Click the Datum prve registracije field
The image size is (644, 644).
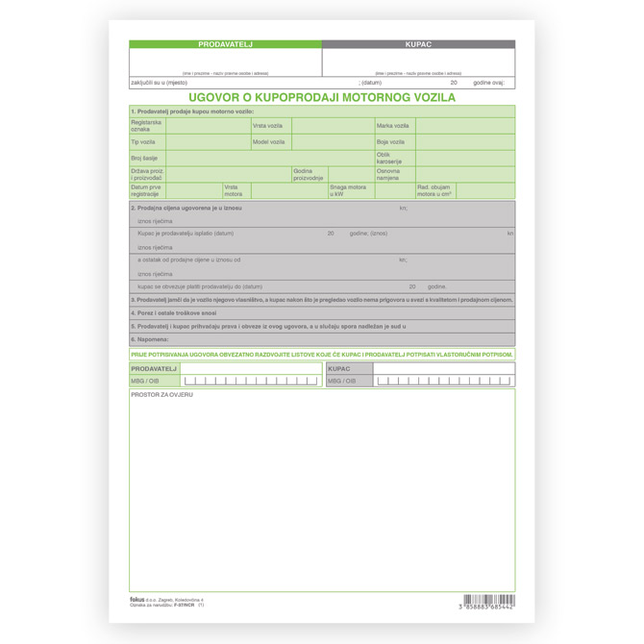[194, 190]
